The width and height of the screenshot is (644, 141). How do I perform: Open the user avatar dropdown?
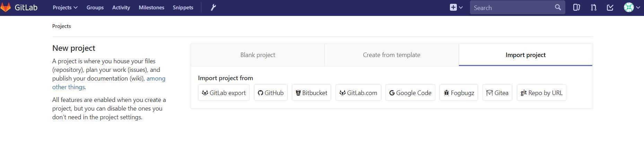[632, 7]
